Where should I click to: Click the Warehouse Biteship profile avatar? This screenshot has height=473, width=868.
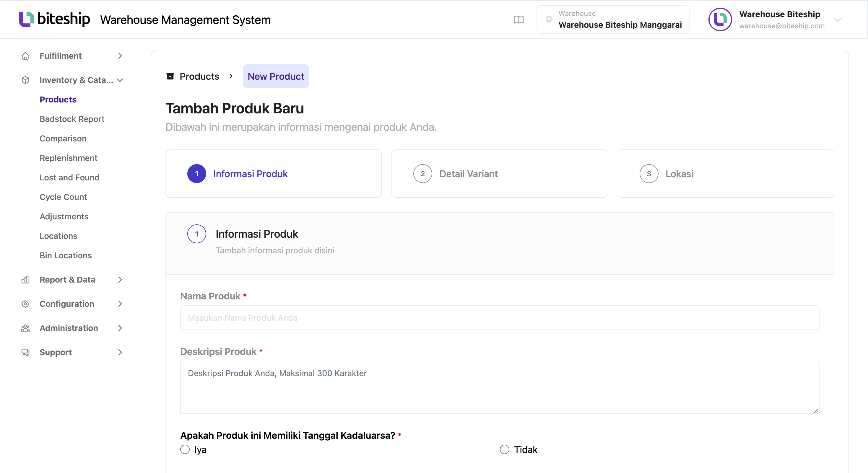coord(720,19)
